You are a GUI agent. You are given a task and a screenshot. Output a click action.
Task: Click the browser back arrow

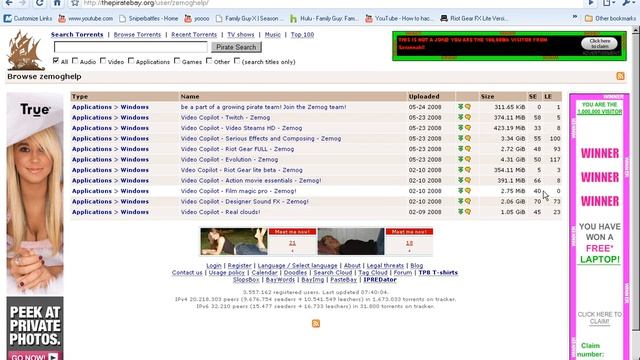(x=9, y=3)
